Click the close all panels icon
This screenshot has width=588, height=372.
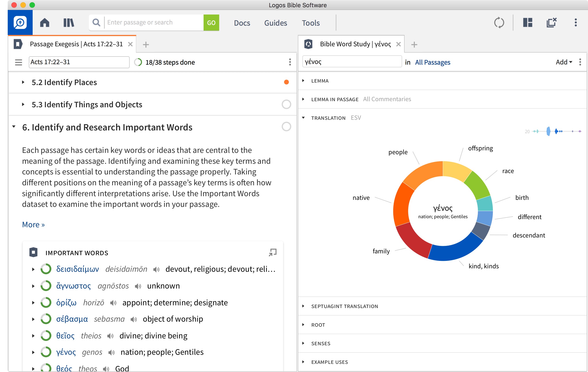coord(551,22)
